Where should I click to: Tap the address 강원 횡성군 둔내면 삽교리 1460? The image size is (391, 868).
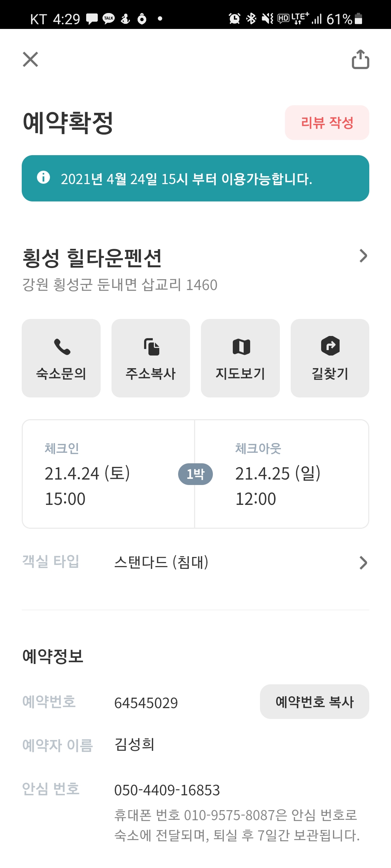point(120,285)
